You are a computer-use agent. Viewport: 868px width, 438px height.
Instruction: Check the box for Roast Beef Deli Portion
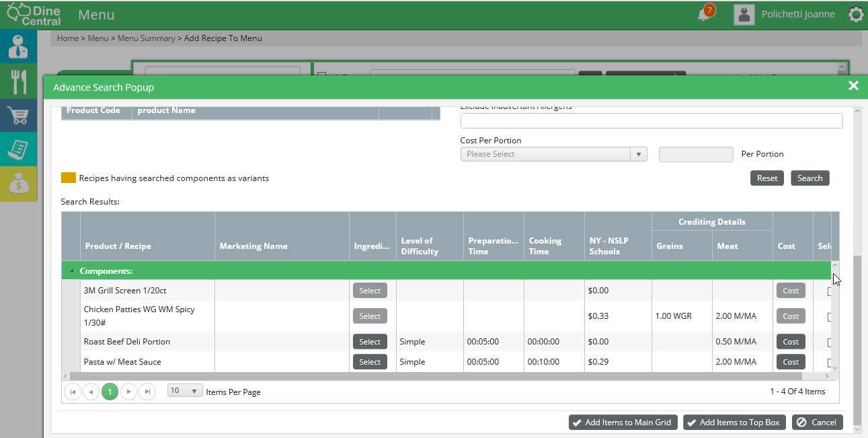(x=830, y=342)
